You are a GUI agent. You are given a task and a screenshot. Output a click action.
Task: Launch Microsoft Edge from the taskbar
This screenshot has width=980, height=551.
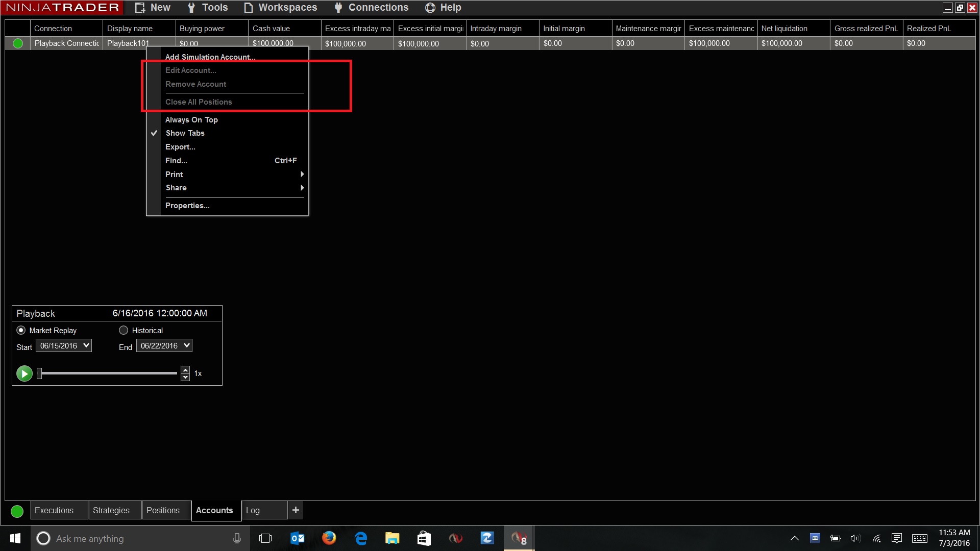point(361,538)
